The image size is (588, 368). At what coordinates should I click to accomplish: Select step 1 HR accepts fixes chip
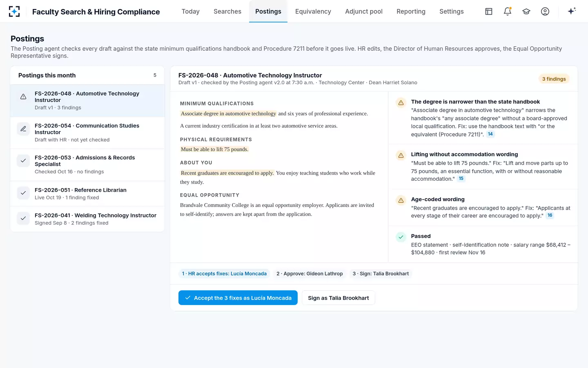224,274
